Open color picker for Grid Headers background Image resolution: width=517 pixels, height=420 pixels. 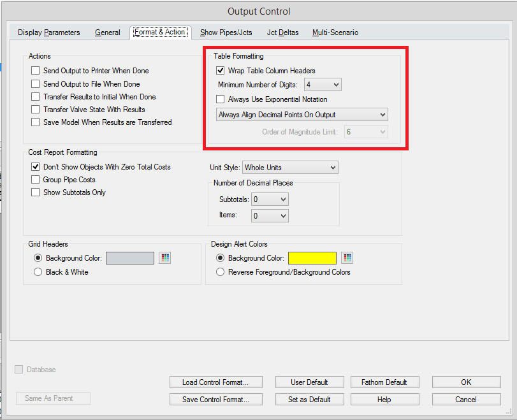point(165,258)
